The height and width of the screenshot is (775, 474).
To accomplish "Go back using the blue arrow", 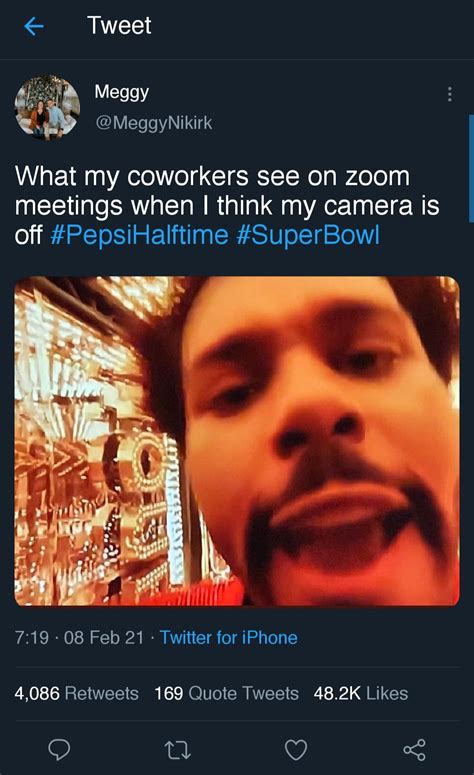I will pyautogui.click(x=34, y=26).
